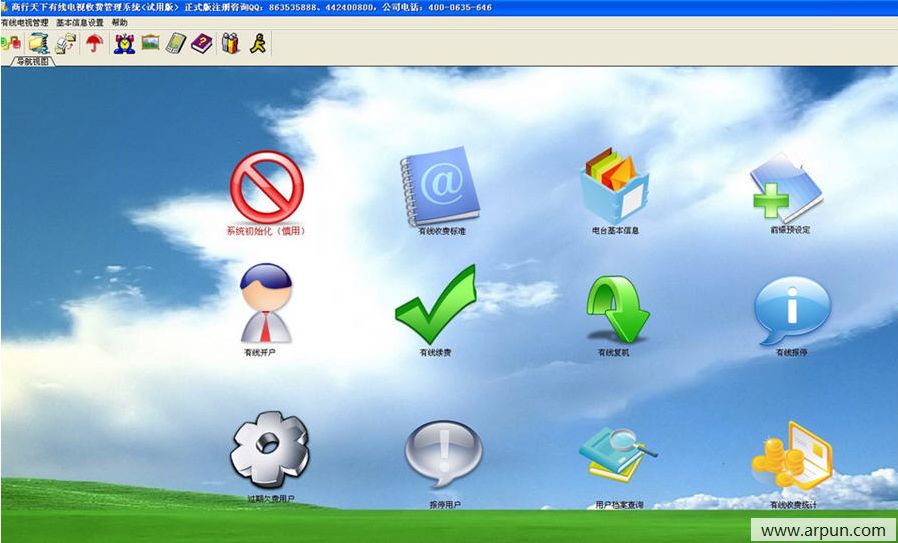Open 有线开户 user avatar icon
The width and height of the screenshot is (898, 543).
coord(266,304)
